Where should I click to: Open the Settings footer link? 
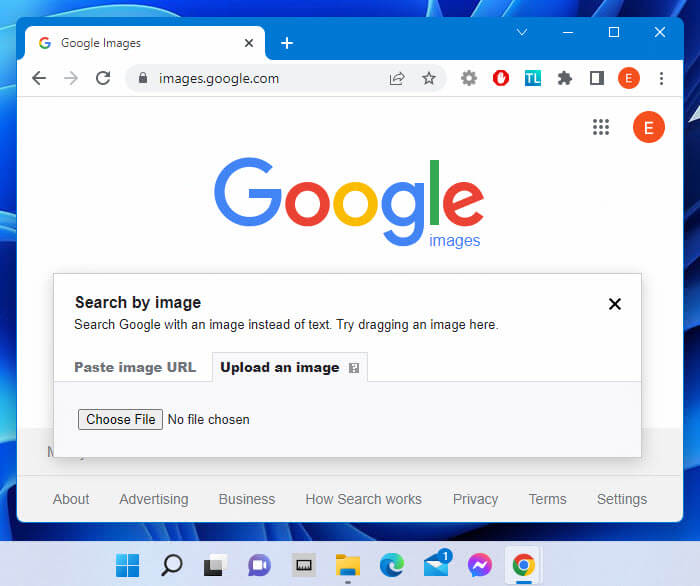click(x=622, y=499)
